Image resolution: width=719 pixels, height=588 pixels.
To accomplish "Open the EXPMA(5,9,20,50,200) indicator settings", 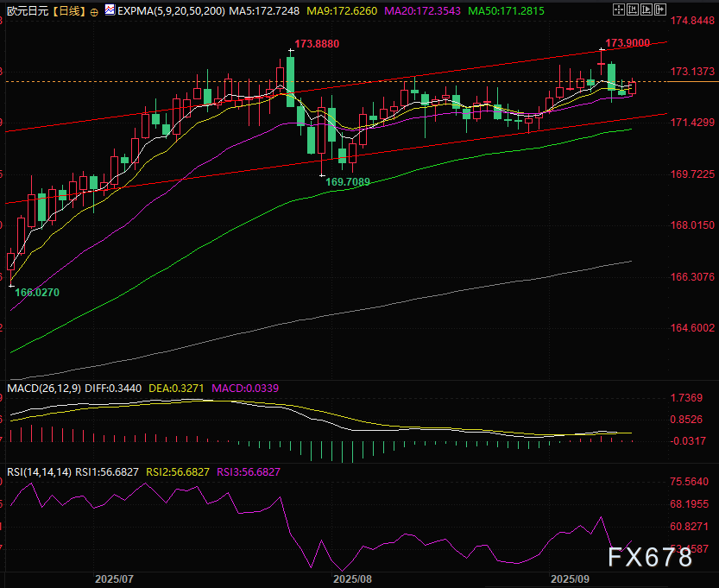I will pyautogui.click(x=164, y=11).
